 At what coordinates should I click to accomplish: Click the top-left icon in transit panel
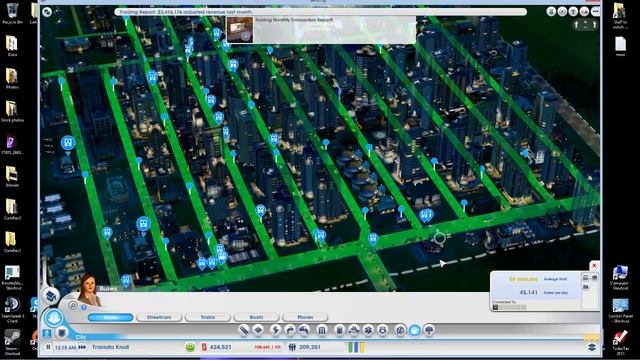[586, 278]
